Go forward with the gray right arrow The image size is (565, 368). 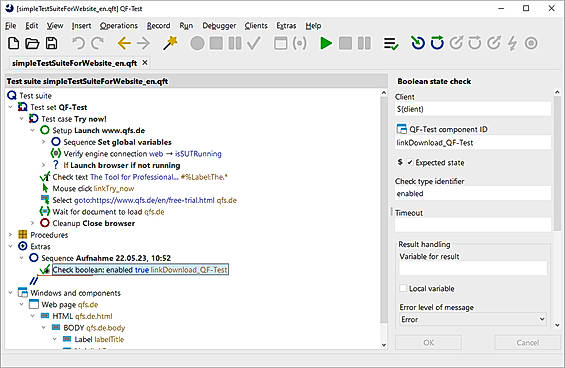coord(143,43)
